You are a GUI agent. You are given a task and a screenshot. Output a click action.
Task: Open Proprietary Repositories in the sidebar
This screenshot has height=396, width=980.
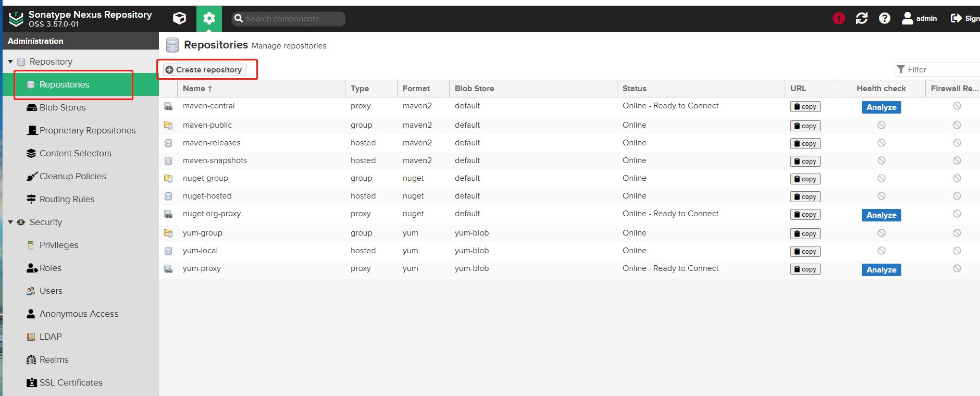[x=81, y=130]
